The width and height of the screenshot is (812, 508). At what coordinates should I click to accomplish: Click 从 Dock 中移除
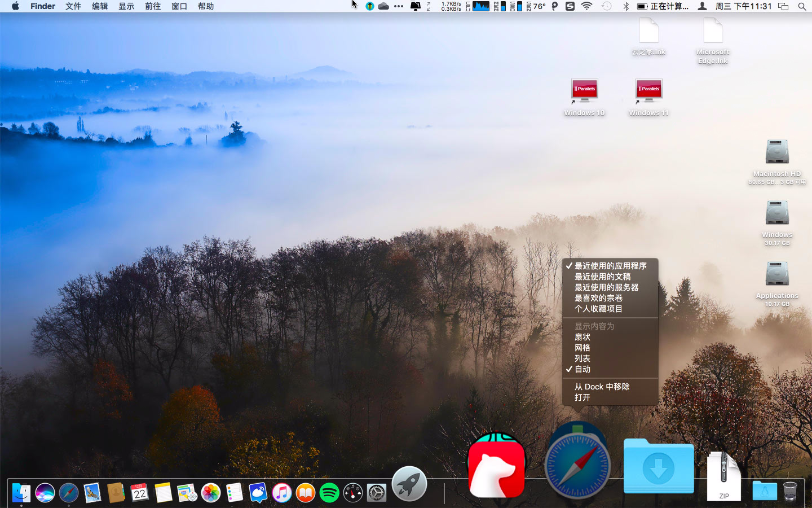[x=602, y=387]
